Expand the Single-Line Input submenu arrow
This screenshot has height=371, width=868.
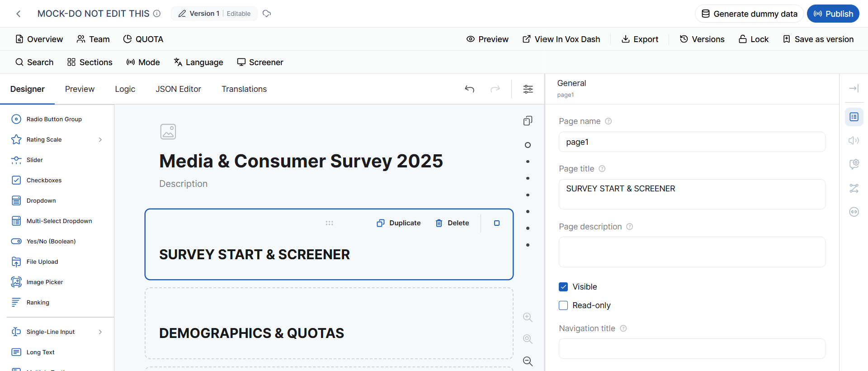[x=100, y=332]
